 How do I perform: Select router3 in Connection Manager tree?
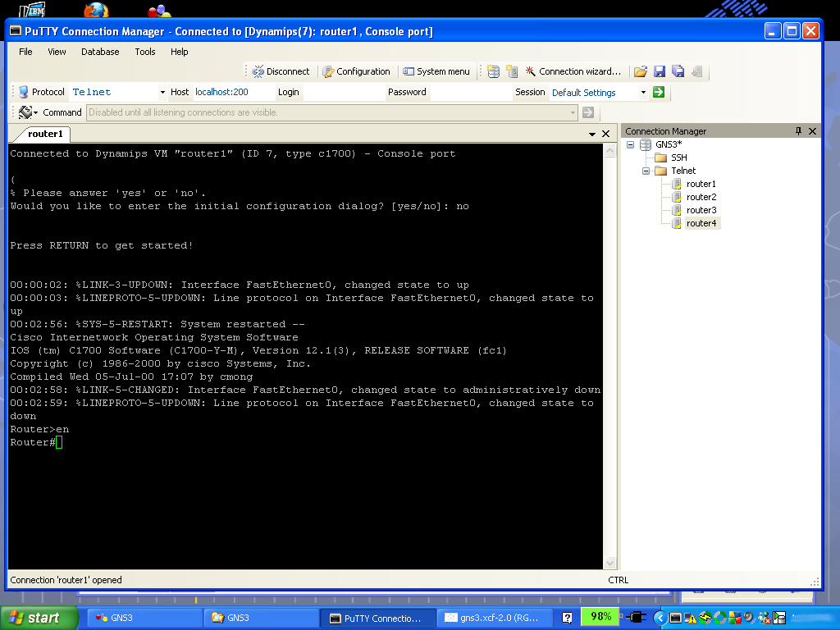click(x=701, y=210)
